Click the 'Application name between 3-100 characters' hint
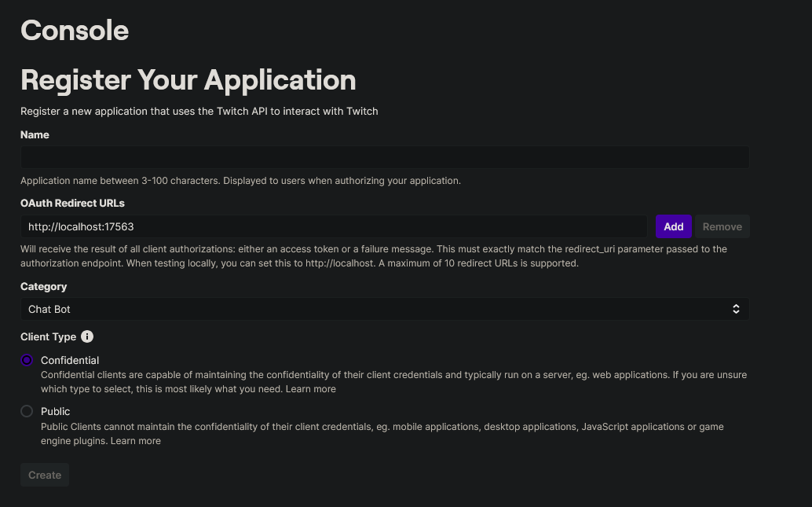The height and width of the screenshot is (507, 812). point(240,181)
